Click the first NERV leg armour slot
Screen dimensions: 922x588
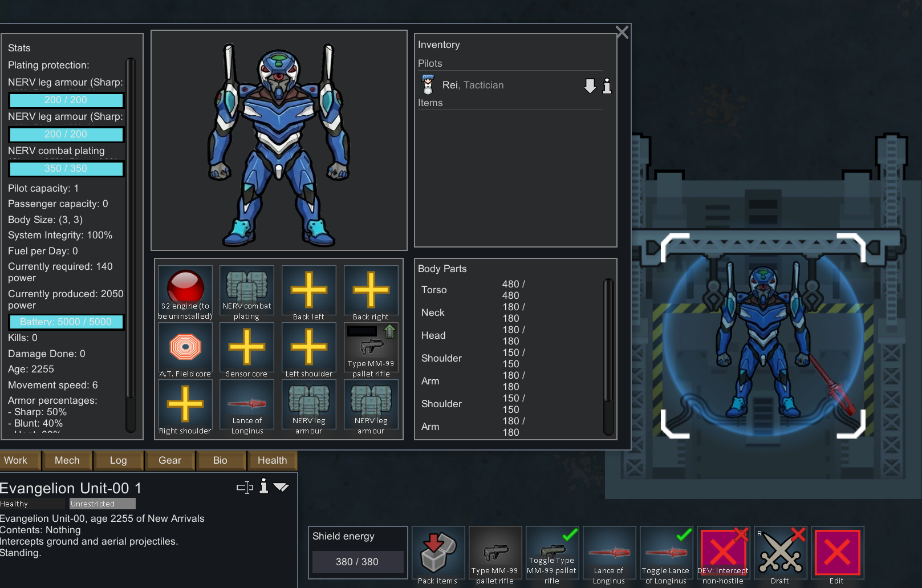tap(309, 407)
